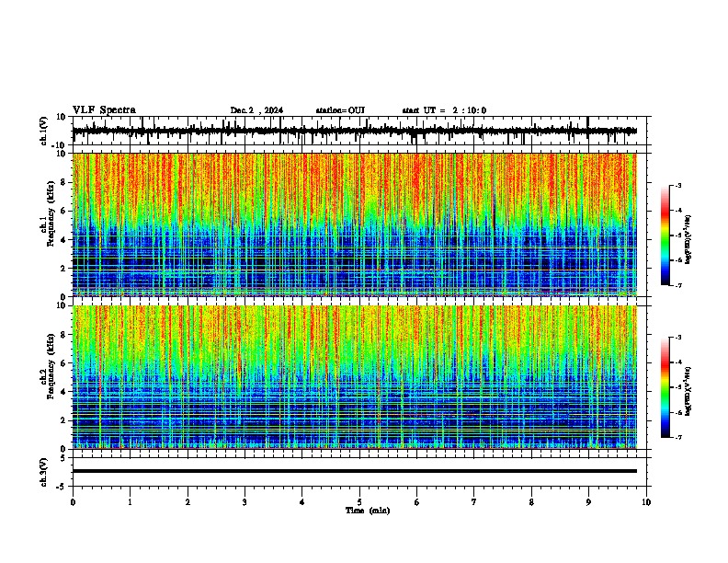Click the 'Time (min)' axis title
Screen dimensions: 728x563
click(x=368, y=511)
